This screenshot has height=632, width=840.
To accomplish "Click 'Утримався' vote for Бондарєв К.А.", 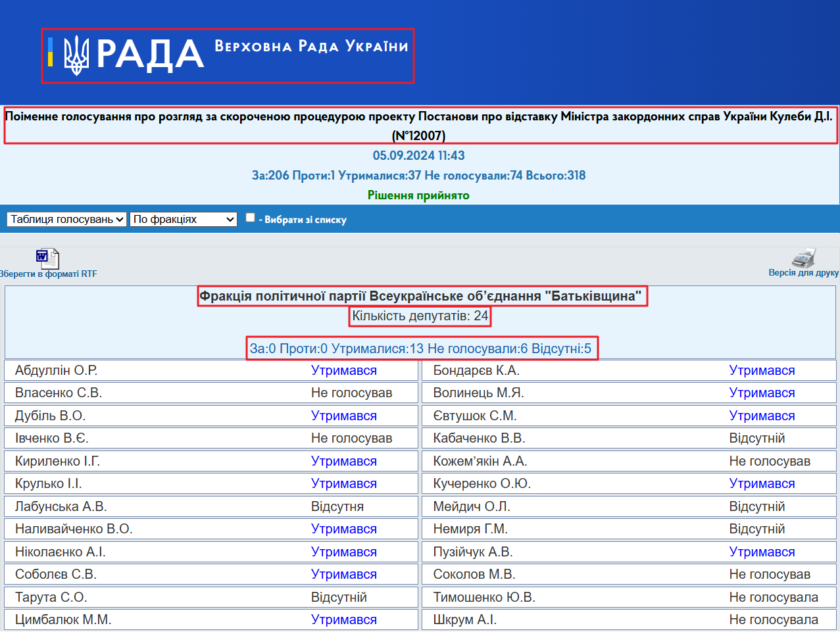I will [x=762, y=370].
